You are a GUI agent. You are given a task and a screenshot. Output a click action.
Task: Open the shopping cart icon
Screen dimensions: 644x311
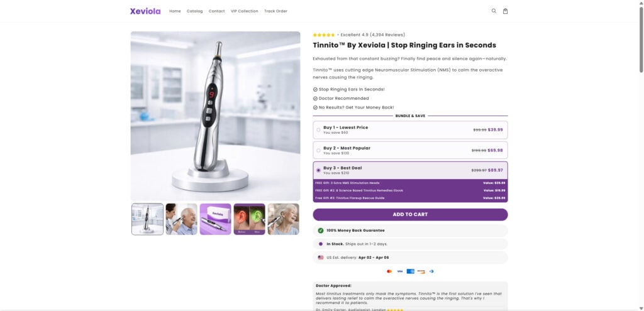pos(505,11)
